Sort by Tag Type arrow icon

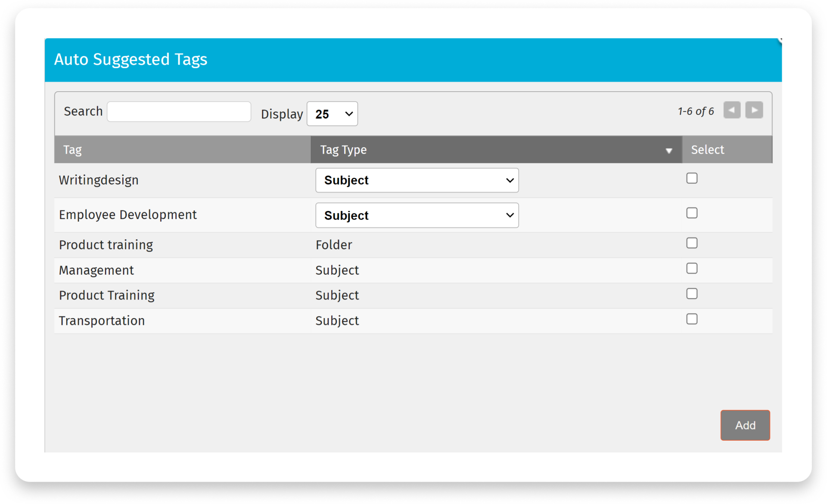tap(668, 151)
